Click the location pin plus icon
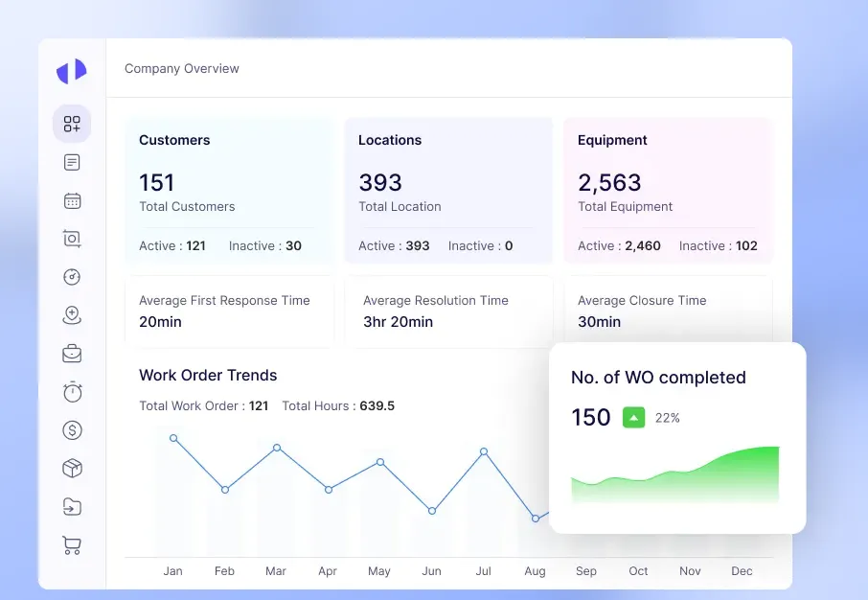Viewport: 868px width, 600px height. [72, 315]
